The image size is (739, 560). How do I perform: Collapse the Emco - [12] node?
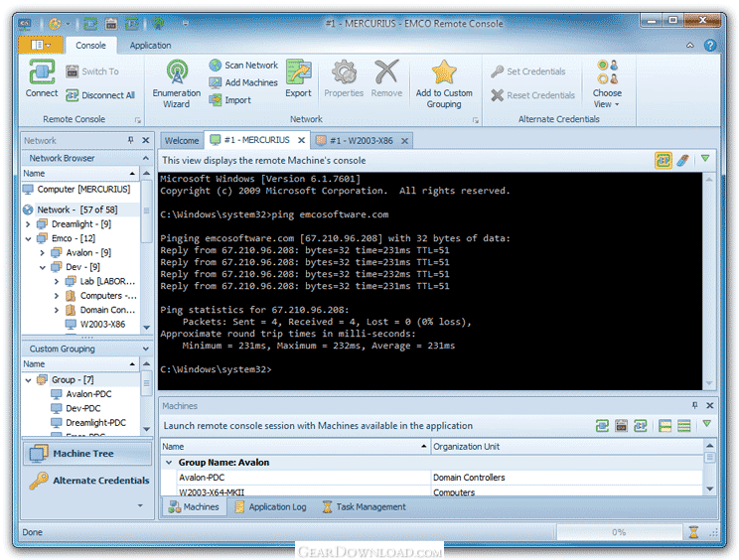tap(28, 238)
